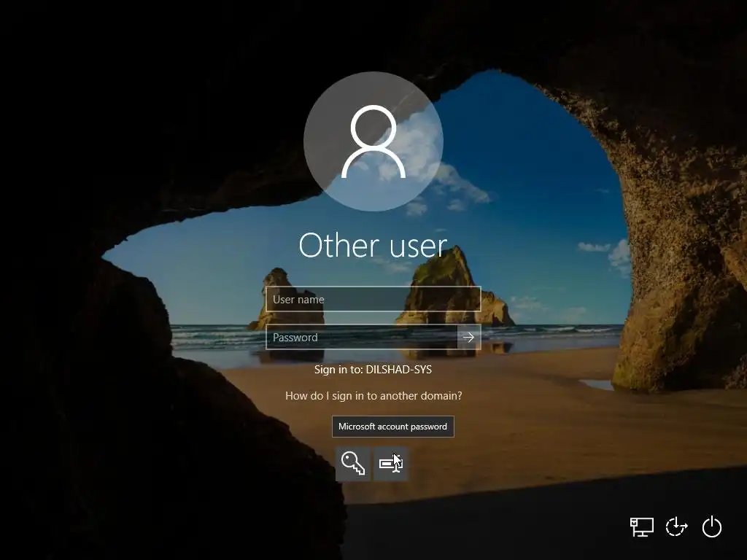Open Ease of Access options
This screenshot has width=747, height=560.
coord(676,527)
